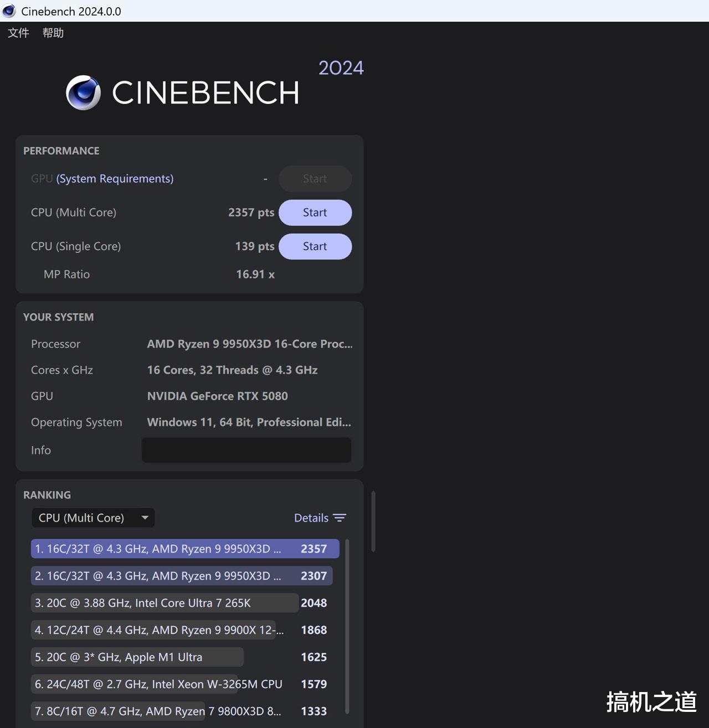Click the Cinebench logo sphere
This screenshot has height=728, width=709.
(84, 92)
